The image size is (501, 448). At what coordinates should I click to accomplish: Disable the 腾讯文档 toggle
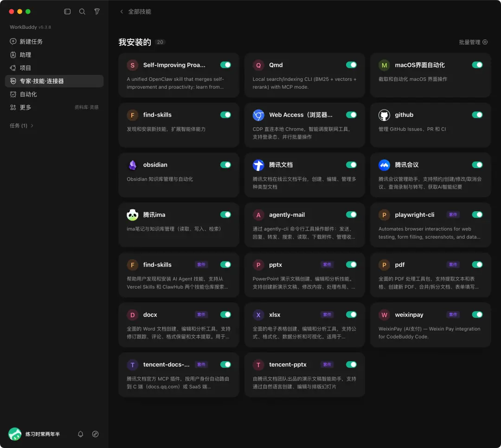click(x=351, y=165)
